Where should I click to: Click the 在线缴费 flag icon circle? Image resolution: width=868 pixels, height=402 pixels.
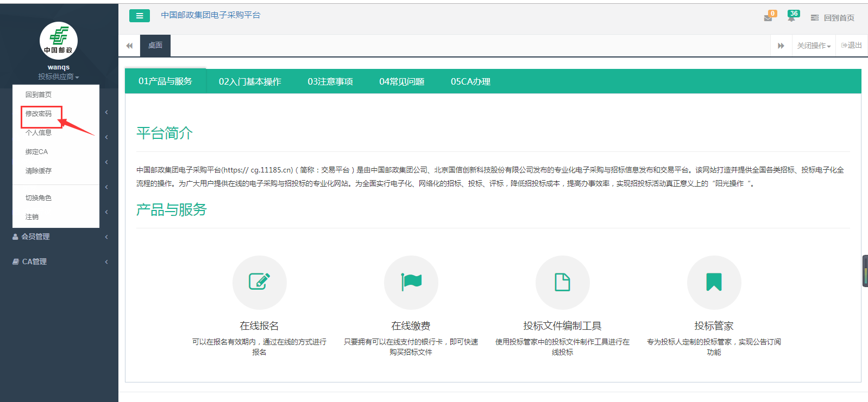point(411,282)
